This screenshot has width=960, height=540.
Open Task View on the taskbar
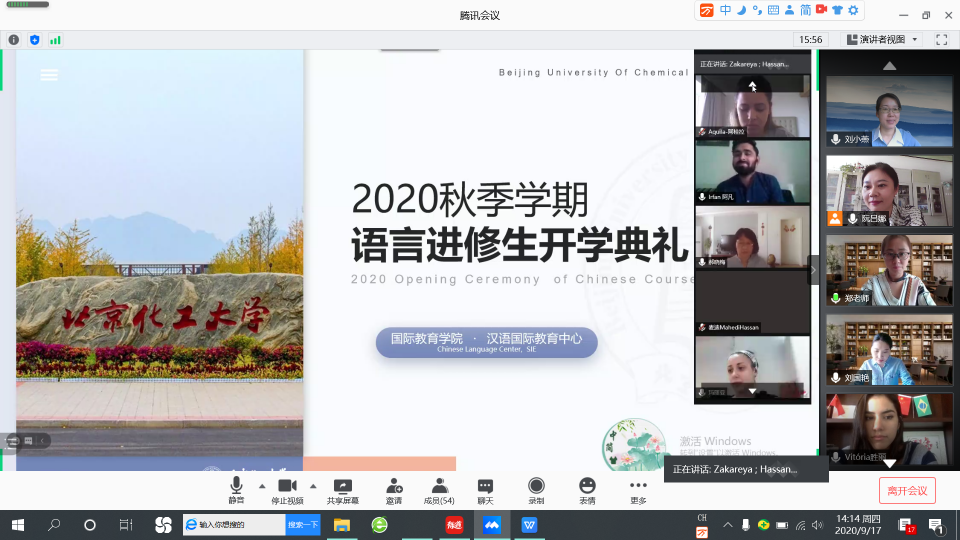[x=126, y=525]
